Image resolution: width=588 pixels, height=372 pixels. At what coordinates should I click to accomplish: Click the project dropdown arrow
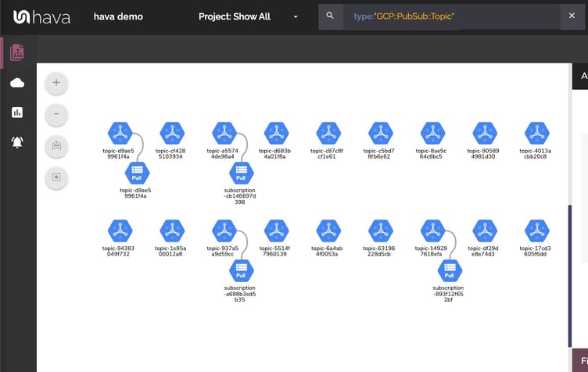pyautogui.click(x=296, y=17)
